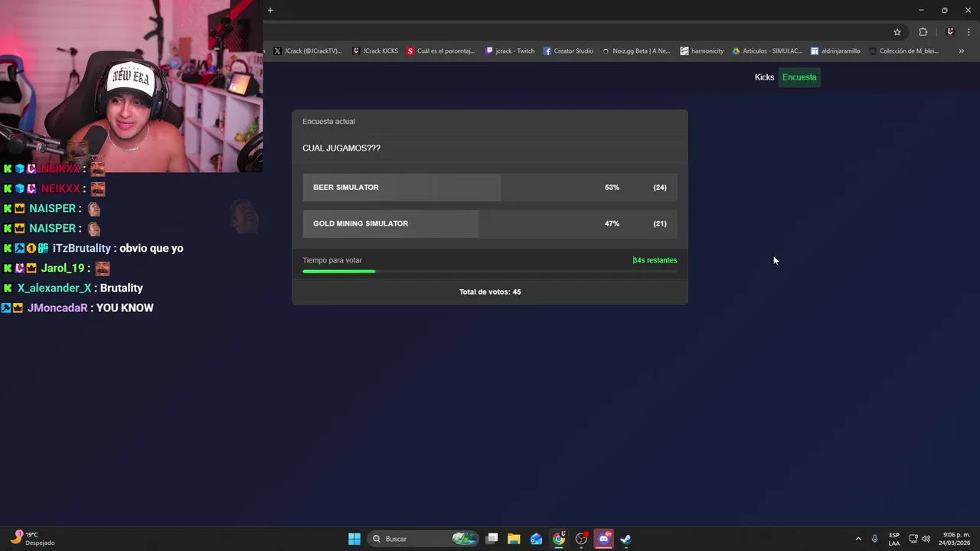The width and height of the screenshot is (980, 551).
Task: Select the BEER SIMULATOR poll option
Action: 490,187
